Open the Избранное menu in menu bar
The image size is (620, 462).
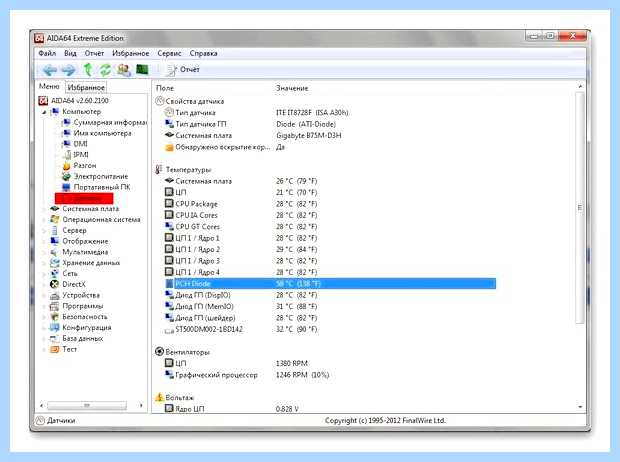pos(130,53)
